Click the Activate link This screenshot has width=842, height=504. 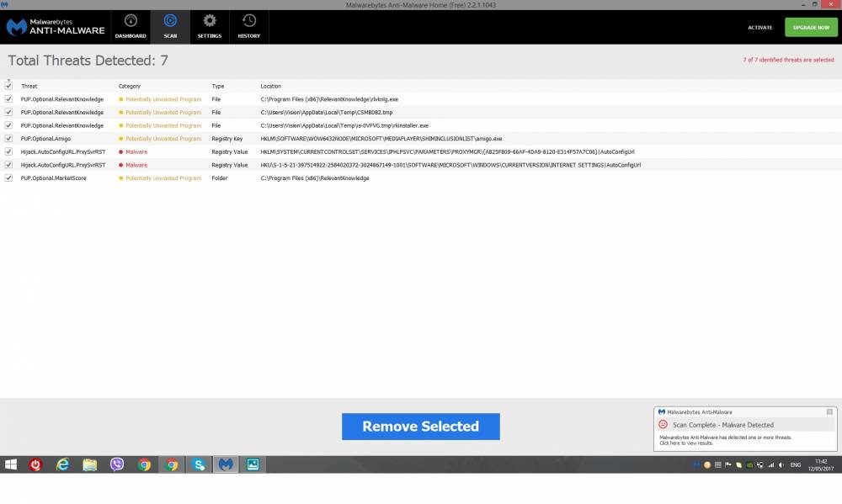point(759,28)
